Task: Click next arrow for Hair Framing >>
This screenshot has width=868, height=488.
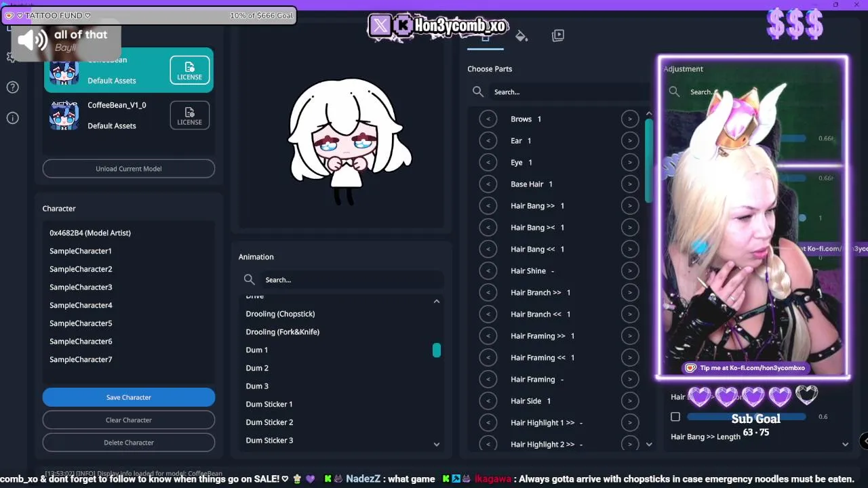Action: click(x=630, y=336)
